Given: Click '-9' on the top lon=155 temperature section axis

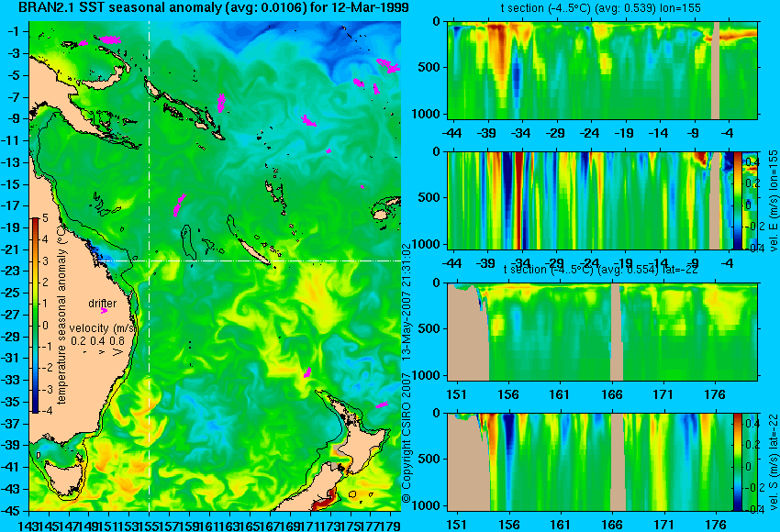Looking at the screenshot, I should pyautogui.click(x=693, y=133).
